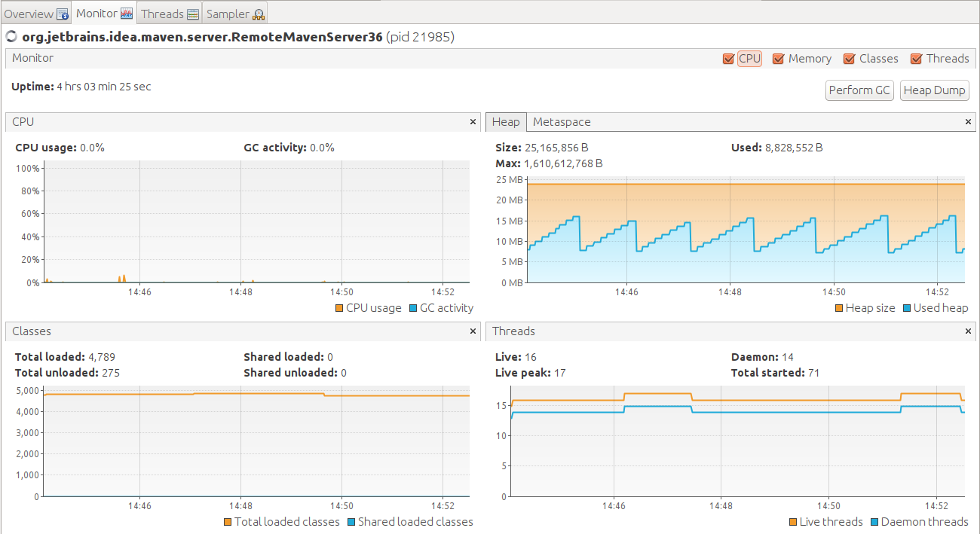Click the orange Live threads legend swatch
Screen dimensions: 980x534
coord(793,522)
